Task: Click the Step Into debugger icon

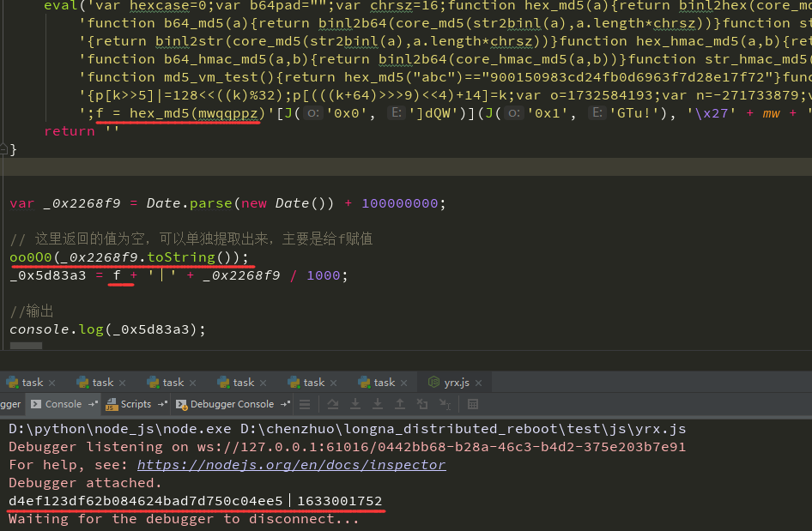Action: (354, 404)
